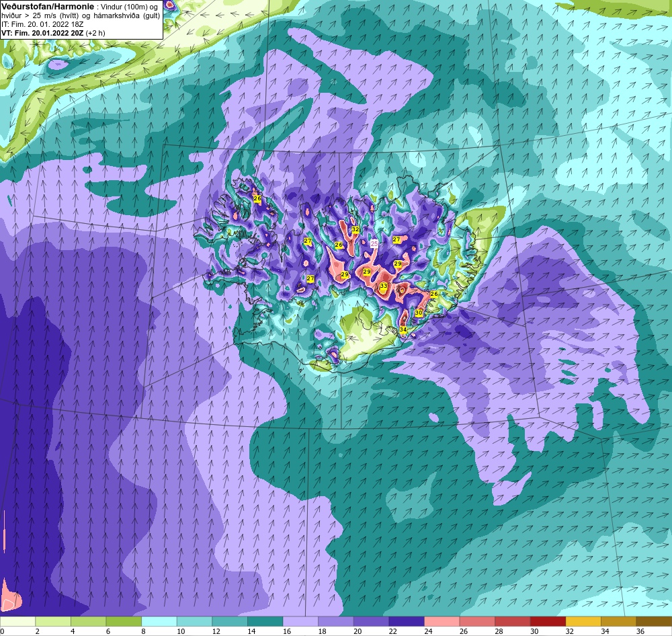This screenshot has width=672, height=636.
Task: Select the legend swatch between 14 and 16
Action: pyautogui.click(x=265, y=621)
